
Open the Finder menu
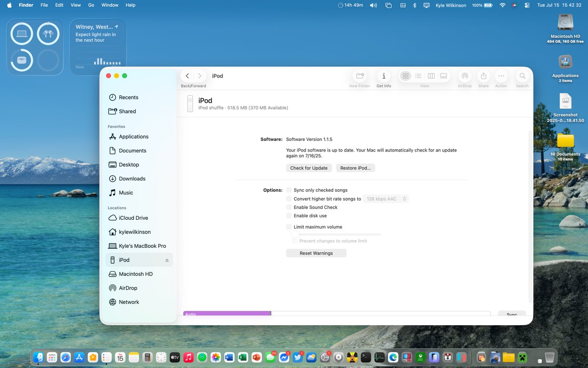[x=26, y=5]
